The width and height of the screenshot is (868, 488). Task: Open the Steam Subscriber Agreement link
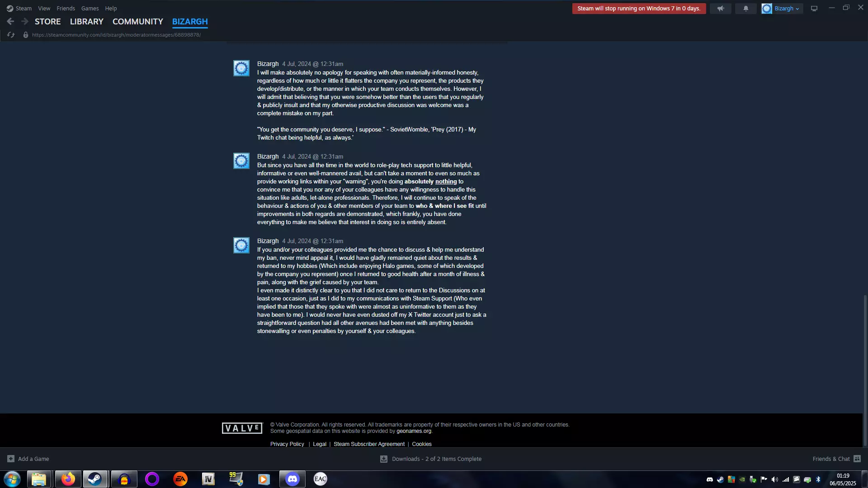[369, 444]
